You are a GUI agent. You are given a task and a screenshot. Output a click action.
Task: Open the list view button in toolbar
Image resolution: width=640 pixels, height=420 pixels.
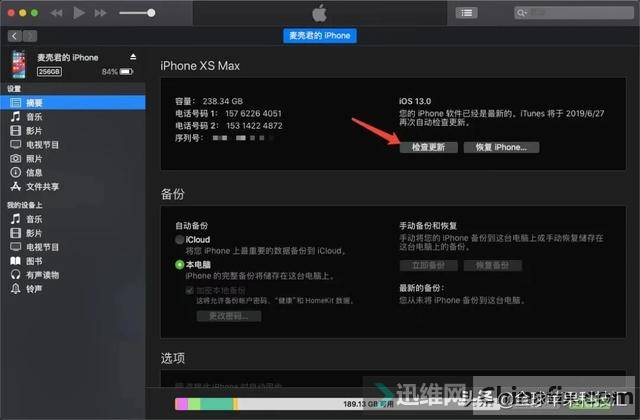[x=467, y=13]
